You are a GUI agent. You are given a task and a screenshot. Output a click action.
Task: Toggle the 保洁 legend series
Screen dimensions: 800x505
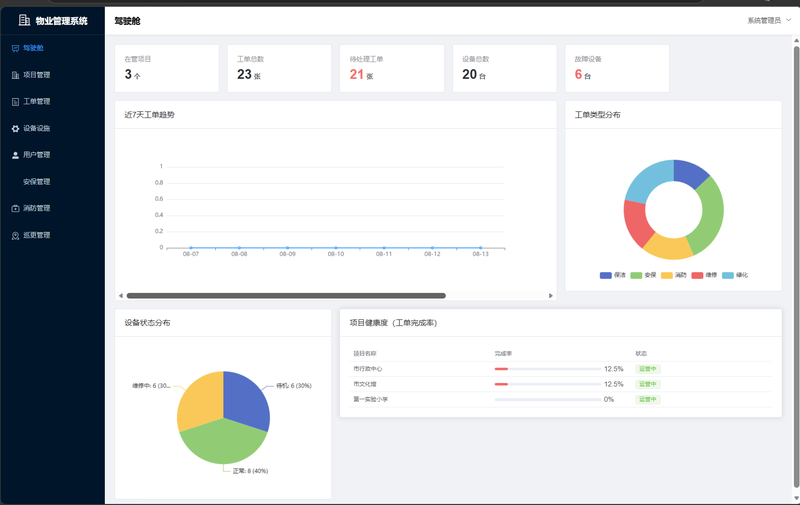click(x=612, y=275)
